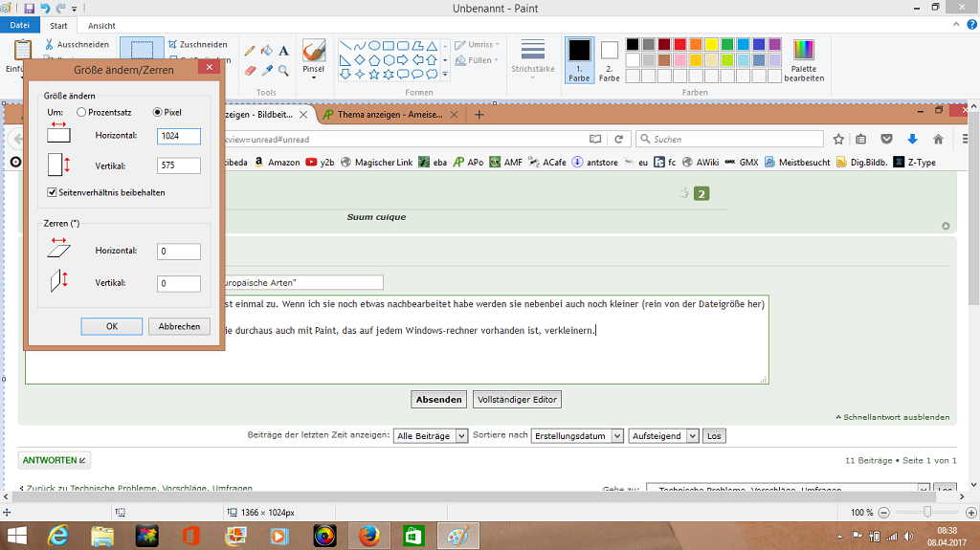Expand the Pinsel brush dropdown
Image resolution: width=980 pixels, height=550 pixels.
(313, 77)
